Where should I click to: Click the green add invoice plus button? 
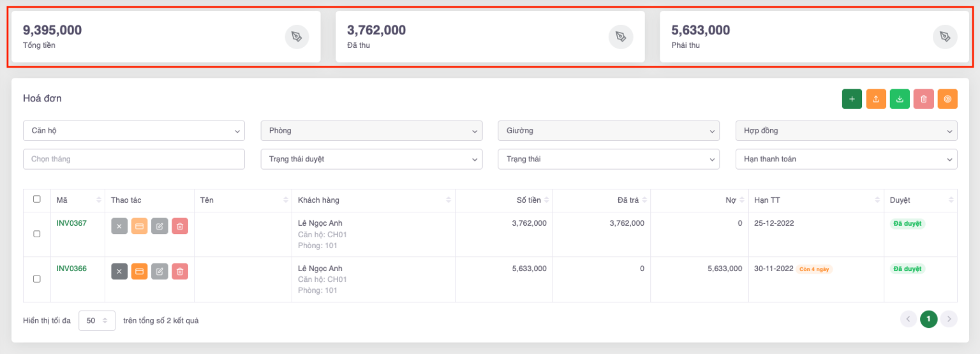pyautogui.click(x=852, y=99)
